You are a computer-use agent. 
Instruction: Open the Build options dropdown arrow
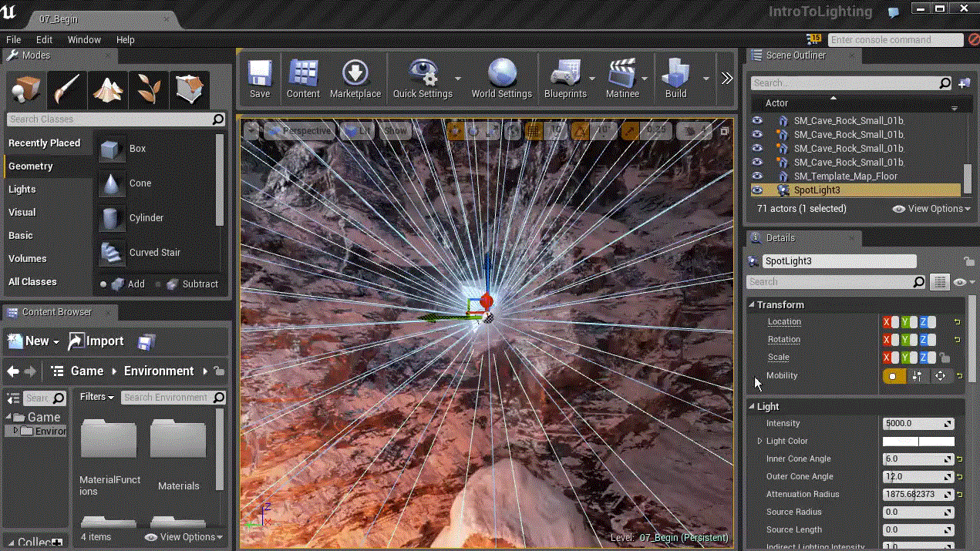[x=706, y=79]
